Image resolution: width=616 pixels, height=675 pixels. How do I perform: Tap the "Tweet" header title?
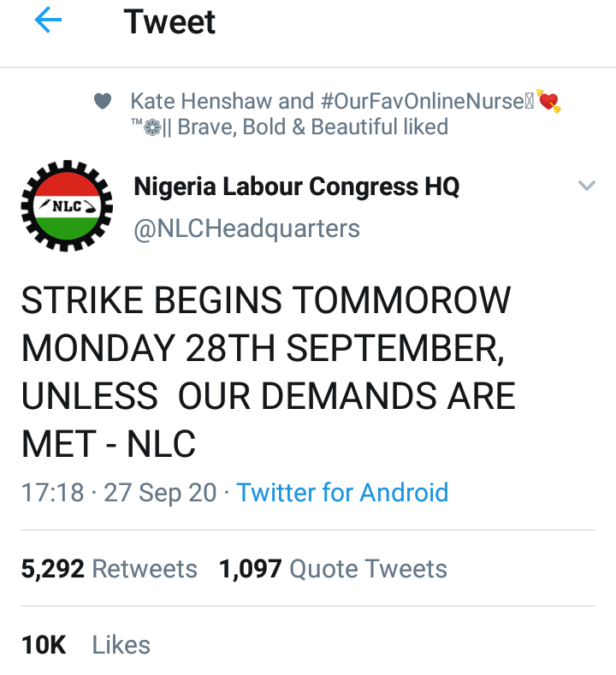(x=169, y=22)
